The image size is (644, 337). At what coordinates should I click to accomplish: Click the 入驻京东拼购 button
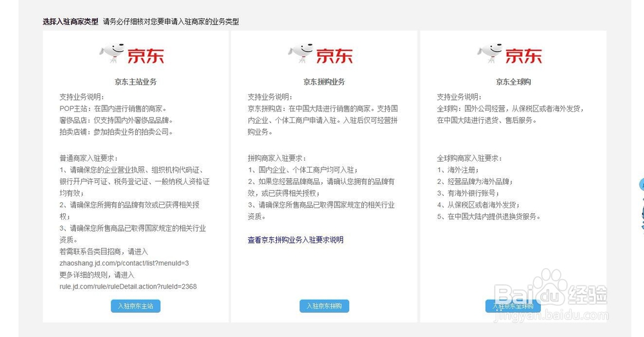[x=324, y=306]
